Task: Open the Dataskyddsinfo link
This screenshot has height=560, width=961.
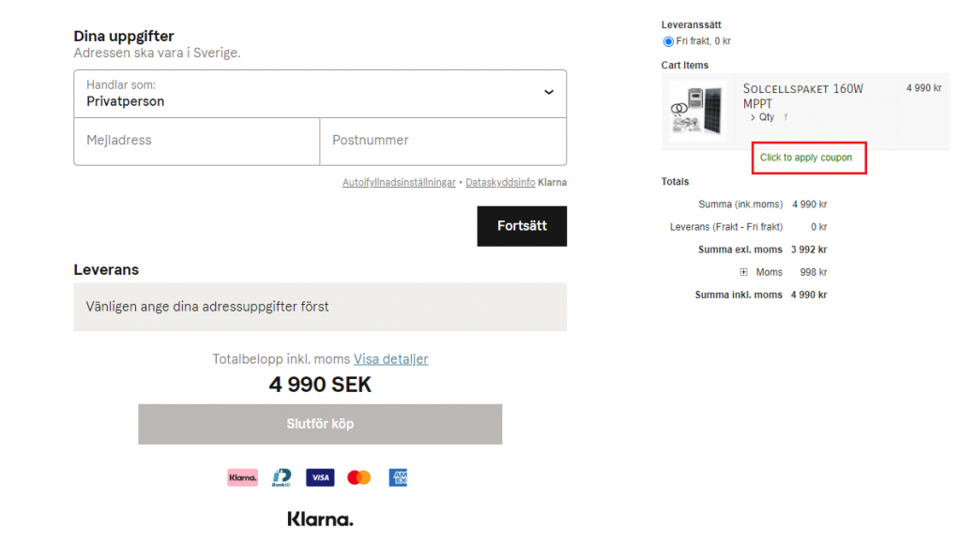Action: tap(500, 182)
